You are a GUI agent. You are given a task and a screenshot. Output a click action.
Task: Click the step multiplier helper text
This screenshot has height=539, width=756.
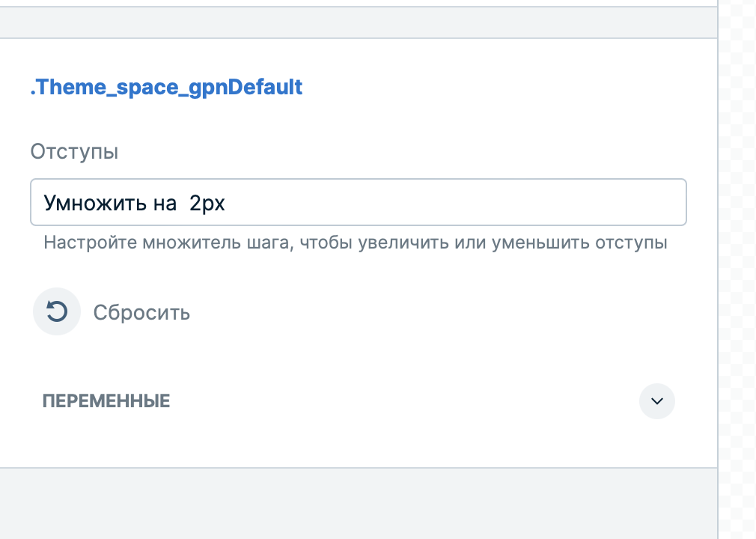[x=356, y=242]
